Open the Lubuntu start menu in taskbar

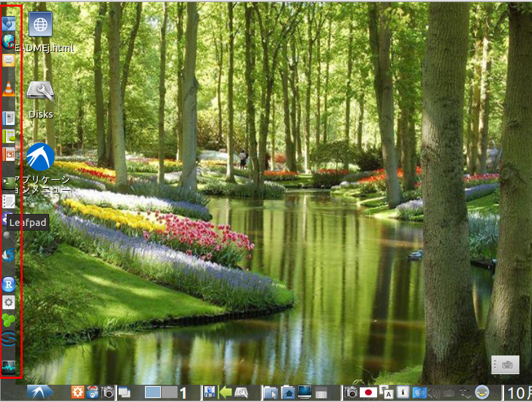coord(39,393)
